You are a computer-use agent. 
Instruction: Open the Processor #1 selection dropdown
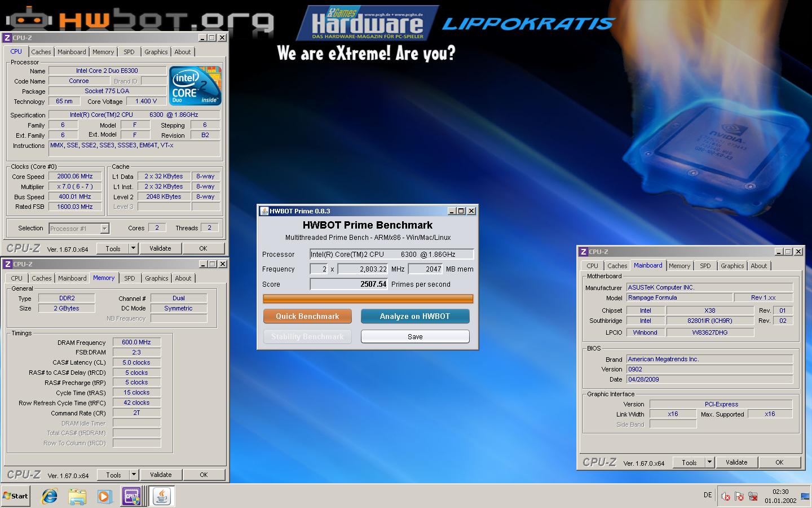coord(79,229)
